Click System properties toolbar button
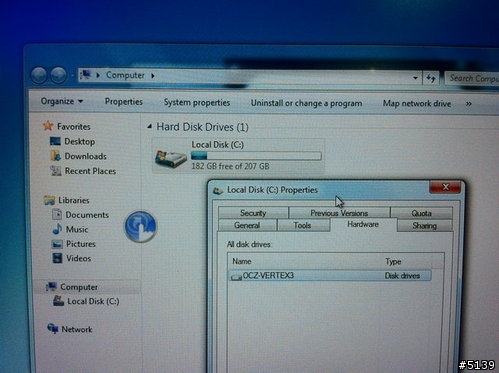Viewport: 499px width, 373px height. 197,102
